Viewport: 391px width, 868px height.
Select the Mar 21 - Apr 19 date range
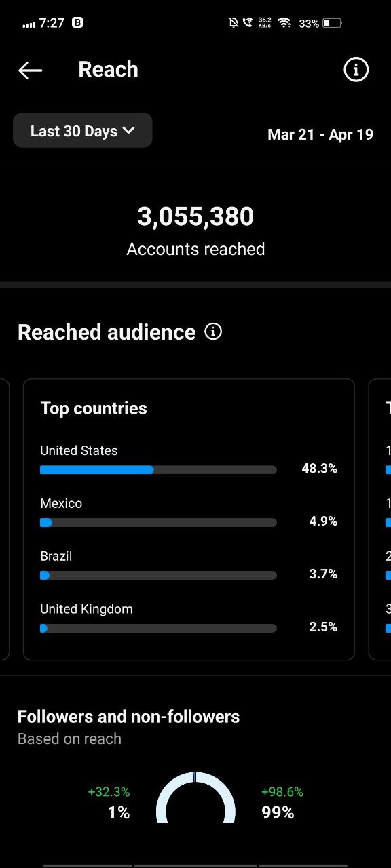click(320, 134)
